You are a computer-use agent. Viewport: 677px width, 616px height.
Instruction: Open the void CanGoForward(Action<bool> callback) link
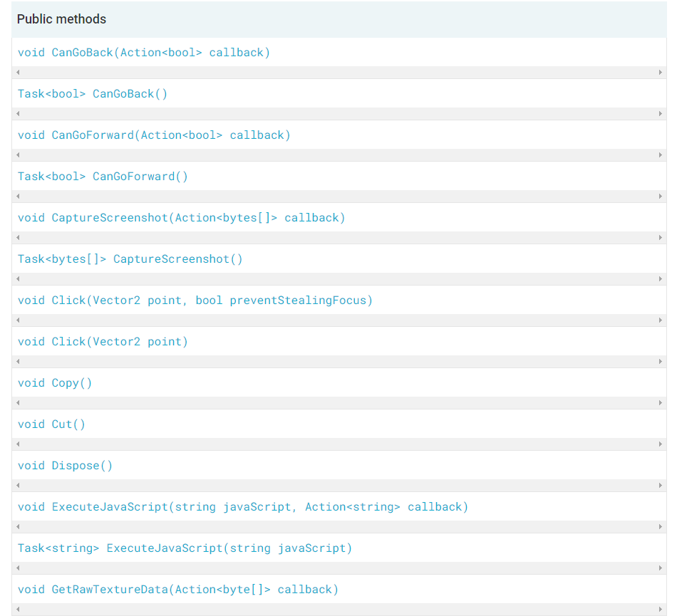coord(154,135)
